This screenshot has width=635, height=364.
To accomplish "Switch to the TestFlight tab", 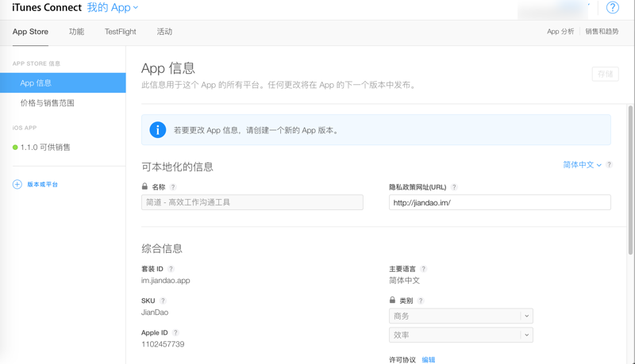I will point(121,32).
